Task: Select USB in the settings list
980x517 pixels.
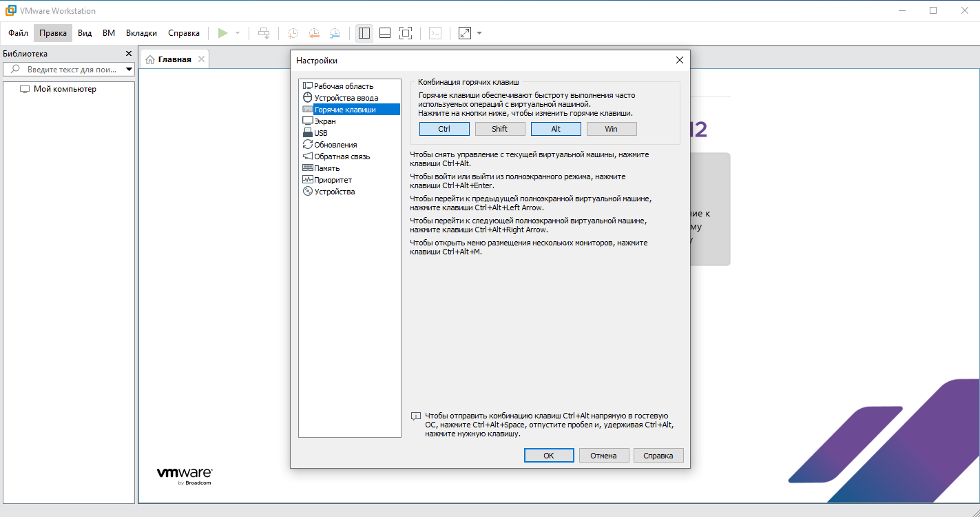Action: (x=321, y=133)
